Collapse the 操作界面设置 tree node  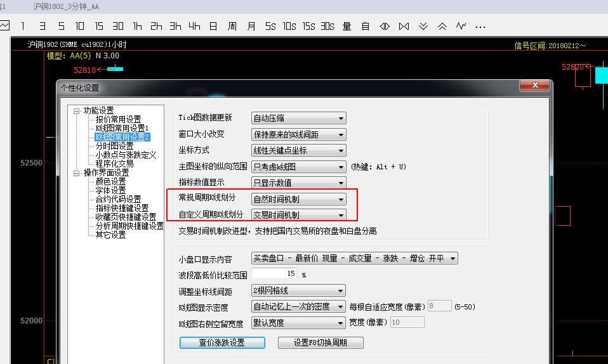[77, 172]
